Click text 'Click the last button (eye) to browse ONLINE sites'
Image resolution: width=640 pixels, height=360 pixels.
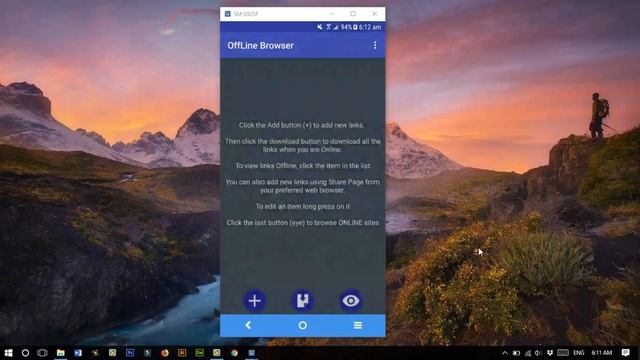click(x=302, y=223)
